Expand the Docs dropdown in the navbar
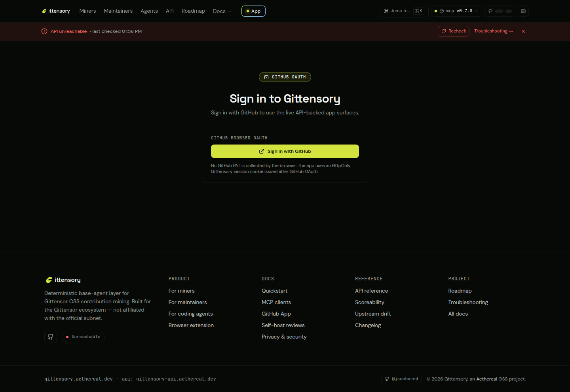The width and height of the screenshot is (570, 392). point(222,11)
